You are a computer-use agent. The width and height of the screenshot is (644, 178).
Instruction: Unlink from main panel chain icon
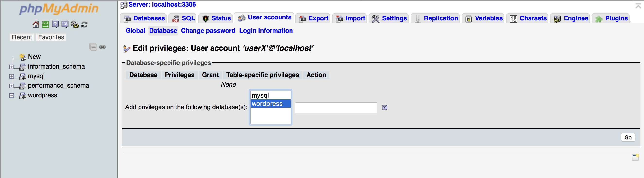tap(103, 47)
